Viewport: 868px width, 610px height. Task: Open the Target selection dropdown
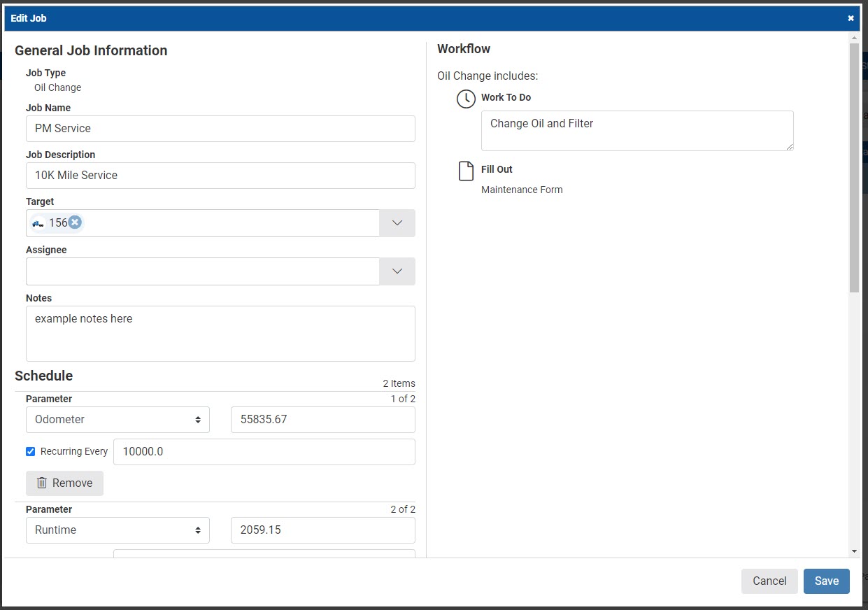[x=397, y=222]
